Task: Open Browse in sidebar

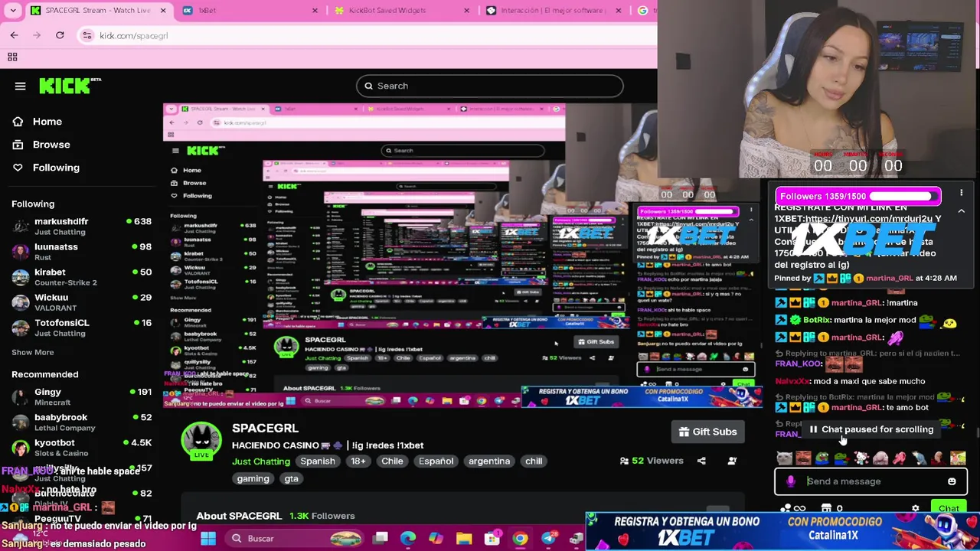Action: click(51, 145)
